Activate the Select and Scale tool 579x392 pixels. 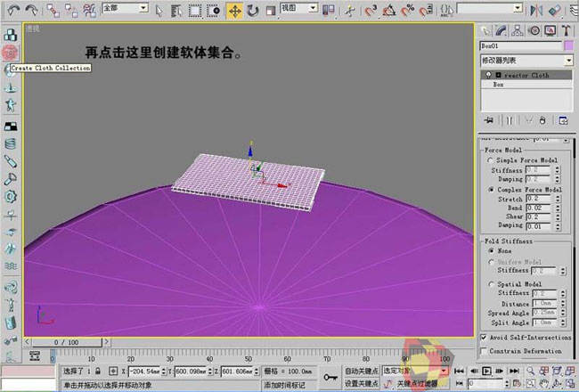[271, 11]
